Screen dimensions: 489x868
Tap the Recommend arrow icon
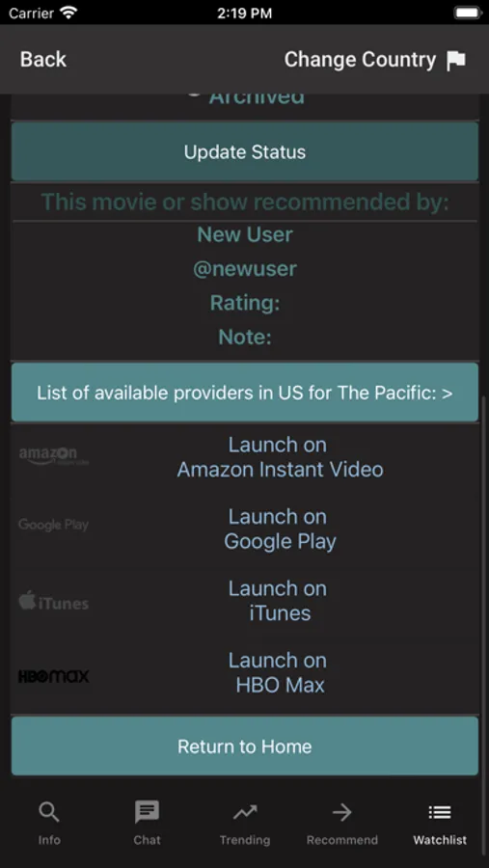click(342, 812)
